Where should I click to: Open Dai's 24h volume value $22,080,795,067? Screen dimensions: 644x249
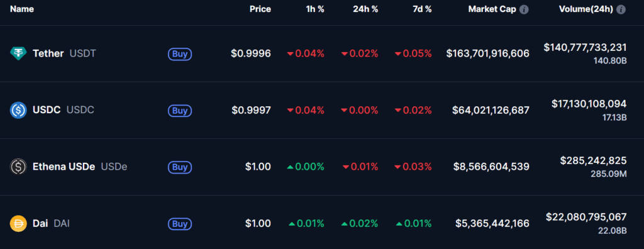(586, 217)
